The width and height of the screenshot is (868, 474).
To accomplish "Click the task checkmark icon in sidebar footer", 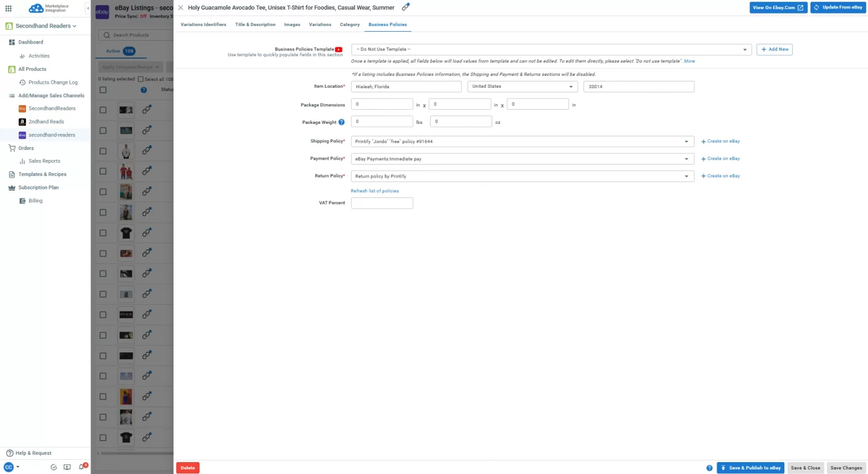I will point(54,467).
